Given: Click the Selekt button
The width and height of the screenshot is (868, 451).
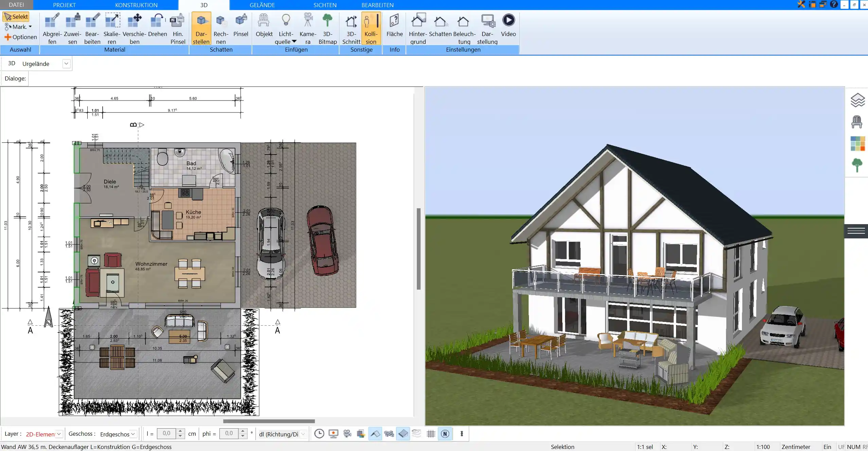Looking at the screenshot, I should [16, 17].
